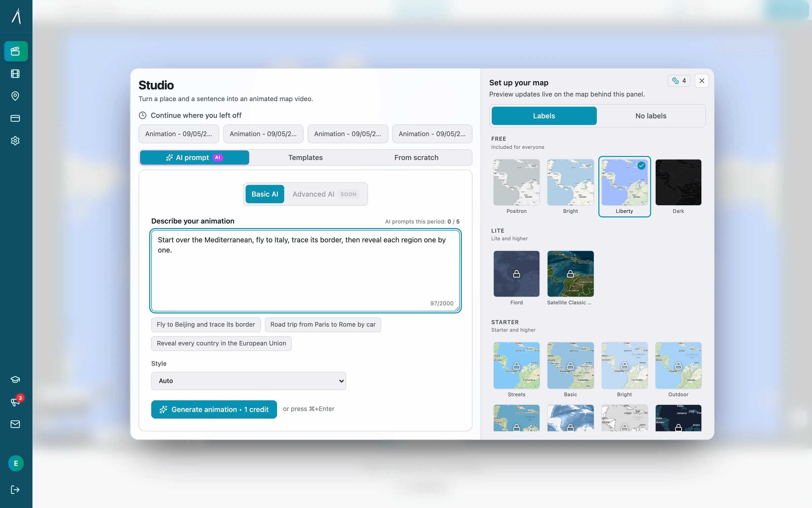Open the graduation cap tutorials icon
The image size is (812, 508).
tap(15, 380)
